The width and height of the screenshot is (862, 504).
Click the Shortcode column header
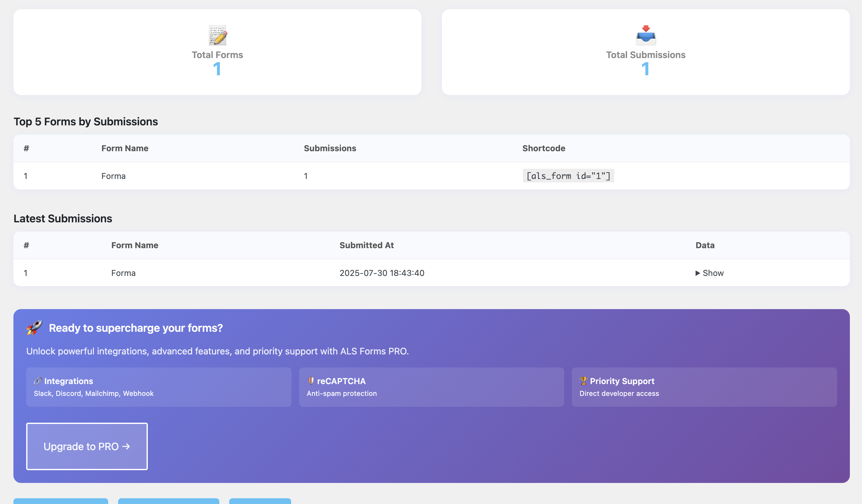click(x=544, y=148)
